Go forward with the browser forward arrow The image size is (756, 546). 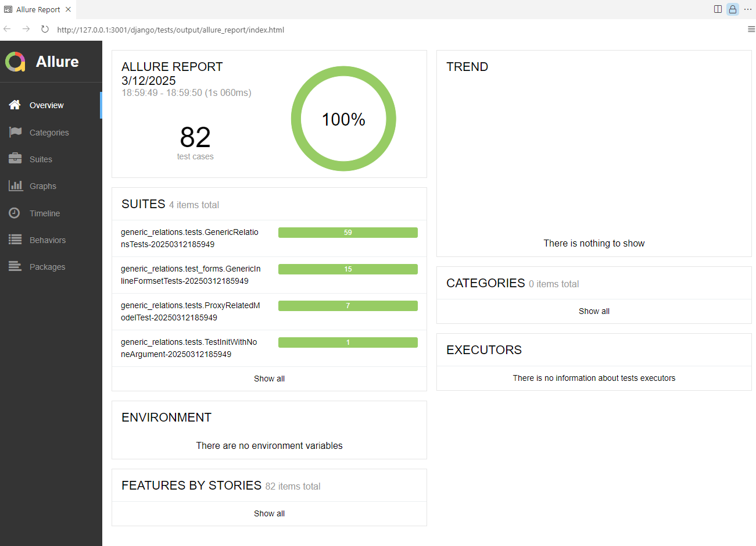pyautogui.click(x=26, y=29)
